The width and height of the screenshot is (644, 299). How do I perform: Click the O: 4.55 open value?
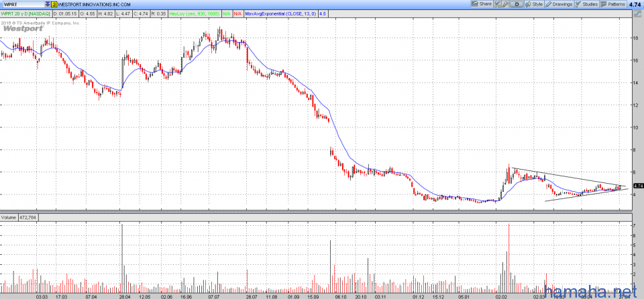(x=87, y=13)
